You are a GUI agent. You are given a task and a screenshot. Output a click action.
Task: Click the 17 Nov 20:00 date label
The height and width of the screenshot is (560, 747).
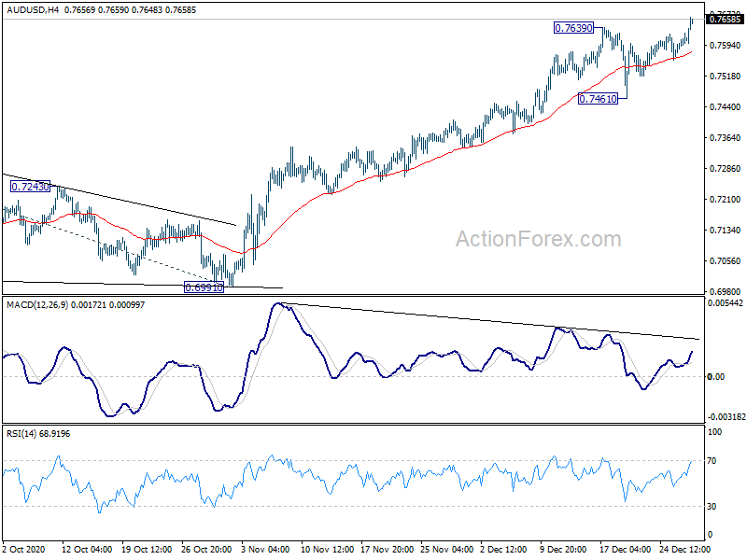point(387,549)
